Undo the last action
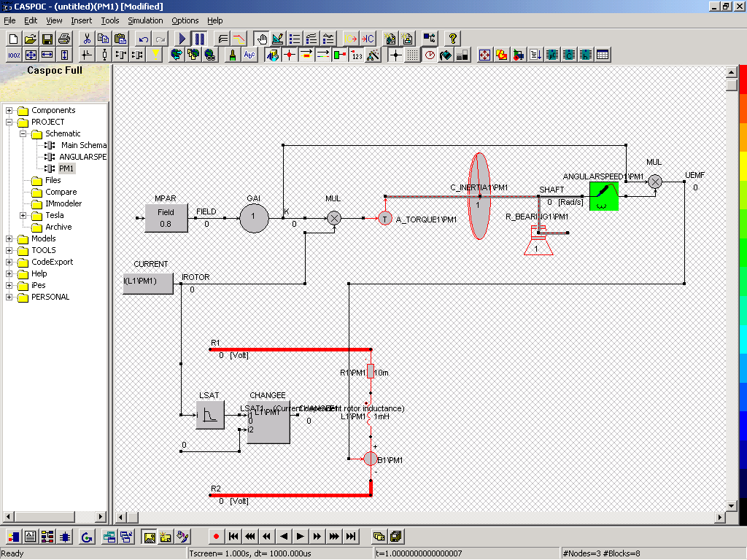Screen dimensions: 747x560 [x=144, y=39]
